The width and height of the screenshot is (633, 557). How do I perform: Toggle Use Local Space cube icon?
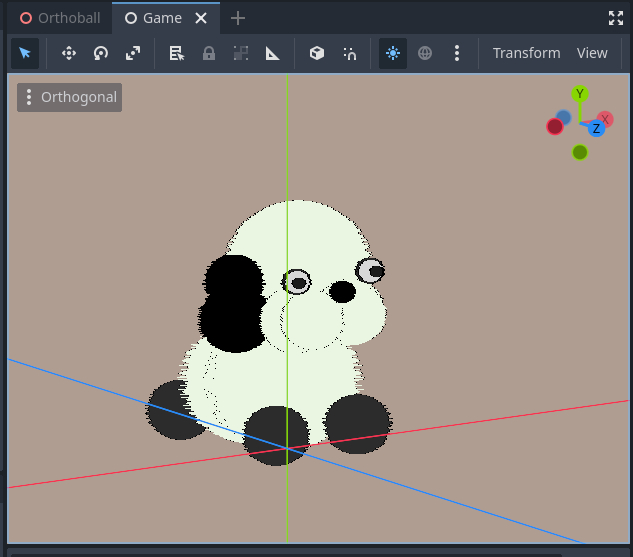coord(317,53)
